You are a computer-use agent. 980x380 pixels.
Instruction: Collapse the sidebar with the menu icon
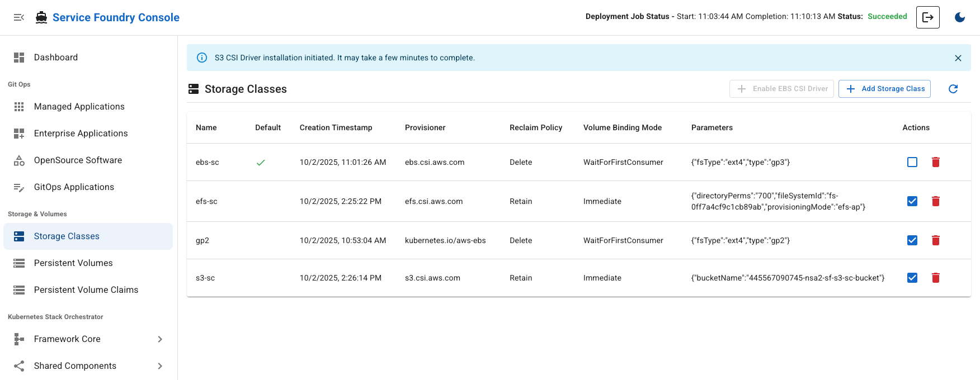pyautogui.click(x=19, y=17)
